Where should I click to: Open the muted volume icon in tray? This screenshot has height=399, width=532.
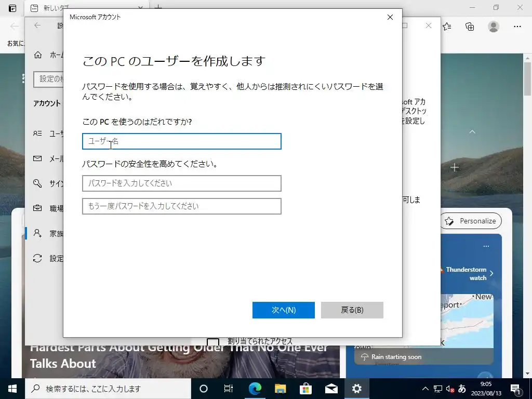click(450, 389)
